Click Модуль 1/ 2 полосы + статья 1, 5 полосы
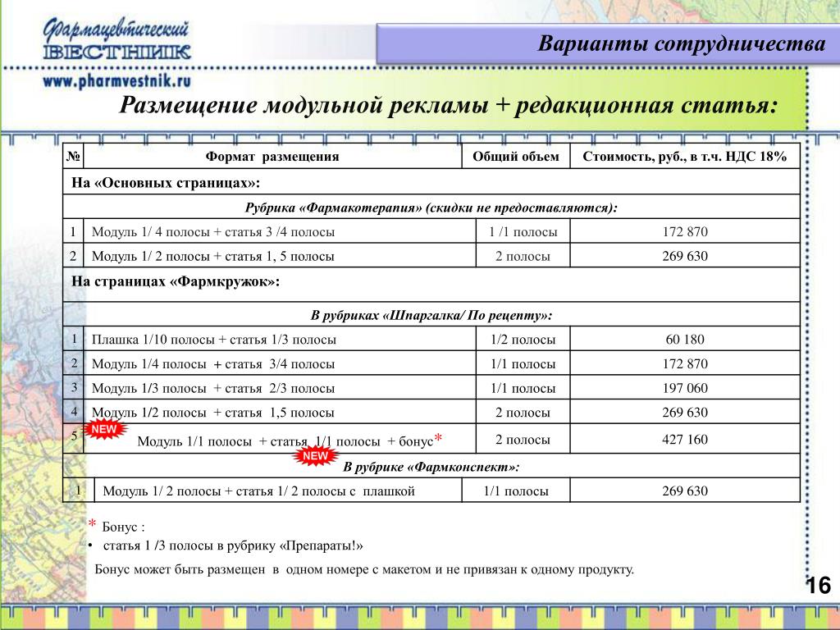Screen dimensions: 840x630 (x=213, y=256)
